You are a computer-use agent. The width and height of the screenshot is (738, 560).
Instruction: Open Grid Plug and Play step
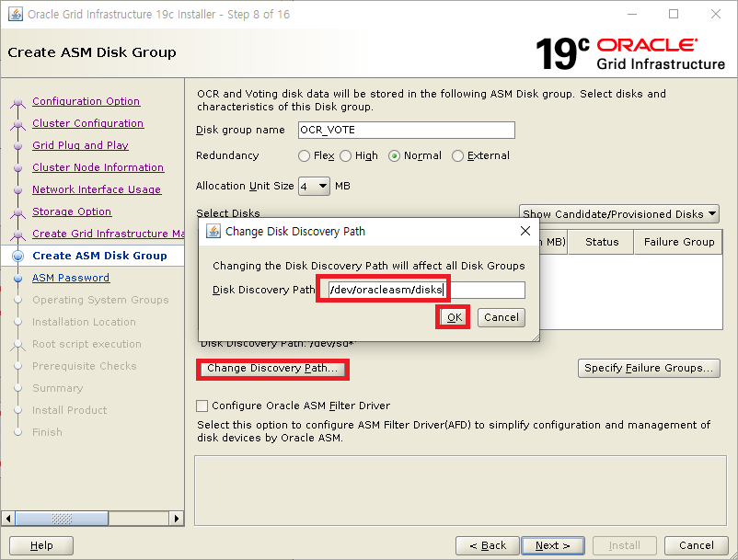(80, 146)
